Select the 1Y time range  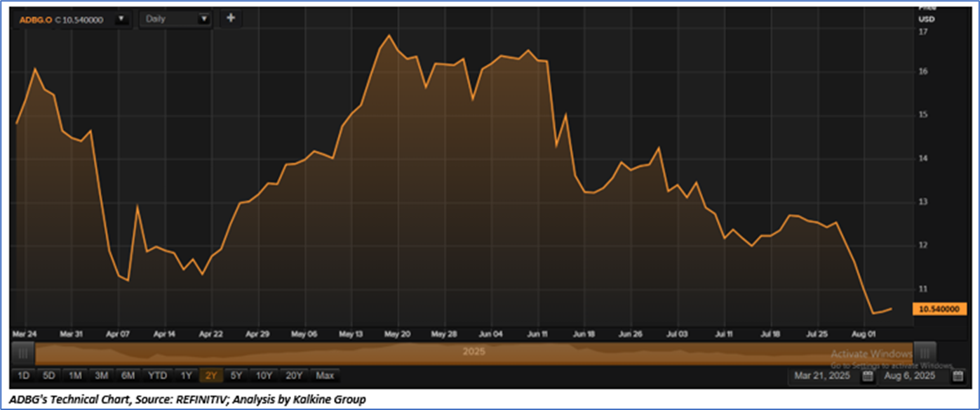coord(186,376)
